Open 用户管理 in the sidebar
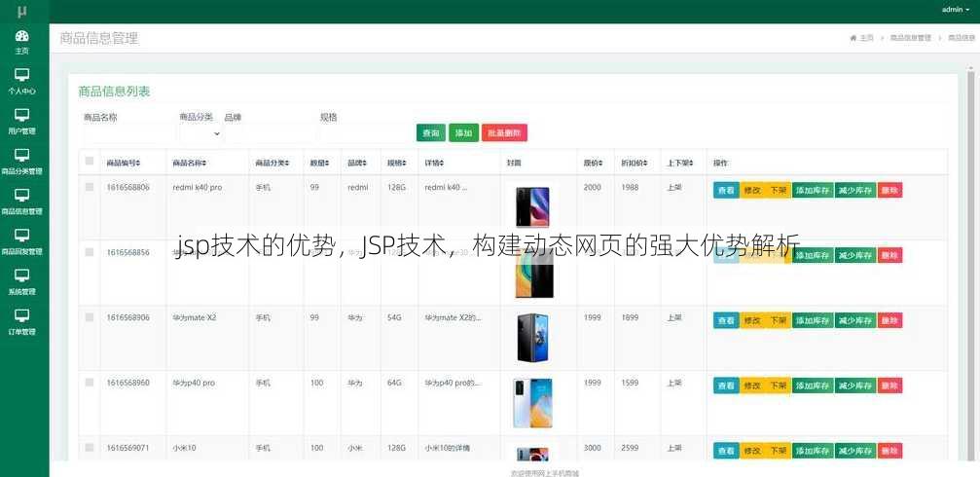This screenshot has height=477, width=980. tap(21, 122)
